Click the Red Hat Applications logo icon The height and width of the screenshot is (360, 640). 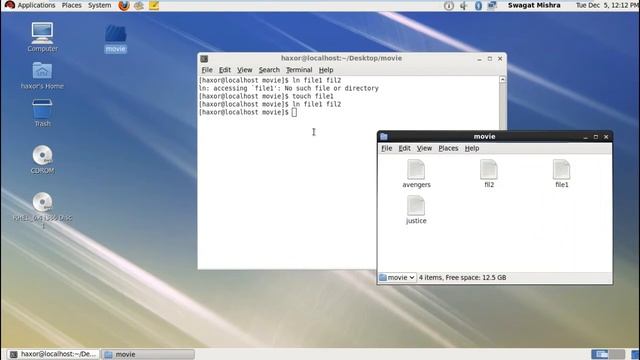coord(9,5)
